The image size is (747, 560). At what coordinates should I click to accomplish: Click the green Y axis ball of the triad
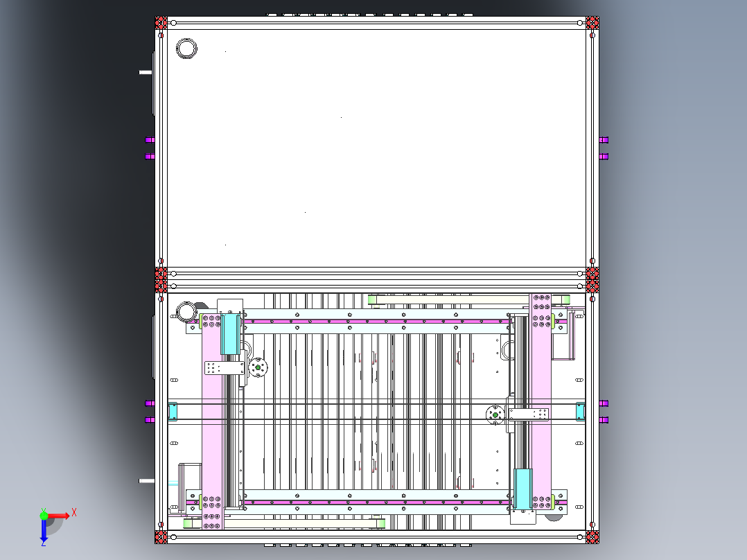(x=44, y=515)
